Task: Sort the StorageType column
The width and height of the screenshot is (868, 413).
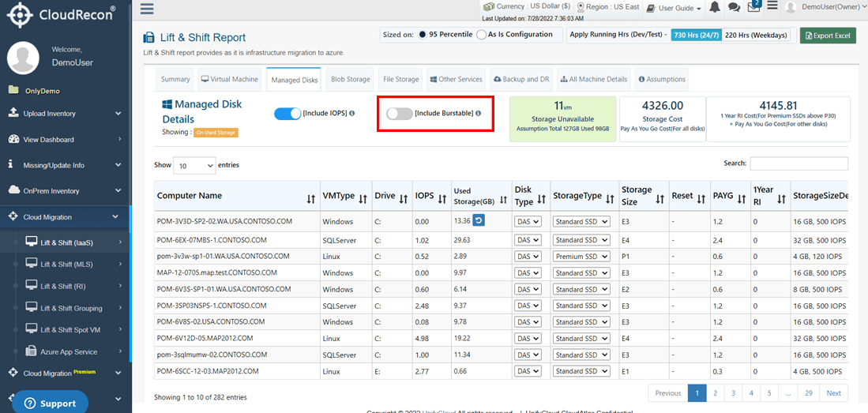Action: tap(610, 199)
